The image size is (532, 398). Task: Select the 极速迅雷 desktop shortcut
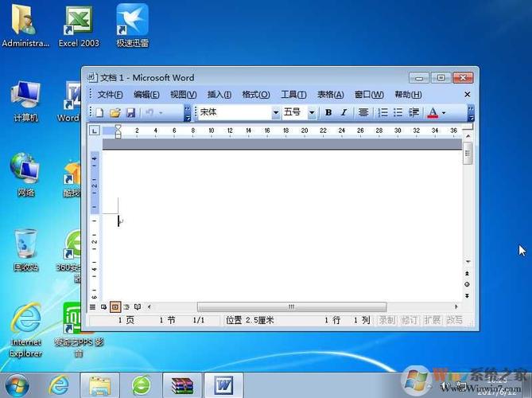(x=133, y=25)
